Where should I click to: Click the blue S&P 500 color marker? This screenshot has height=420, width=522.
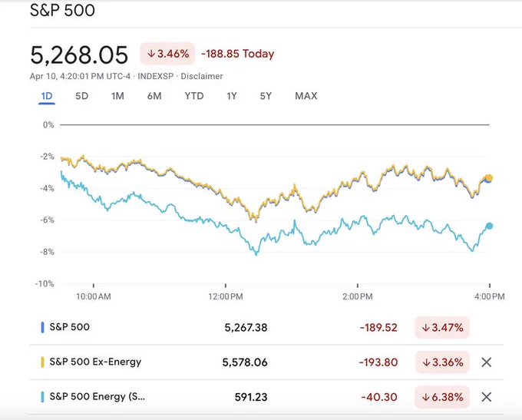42,327
